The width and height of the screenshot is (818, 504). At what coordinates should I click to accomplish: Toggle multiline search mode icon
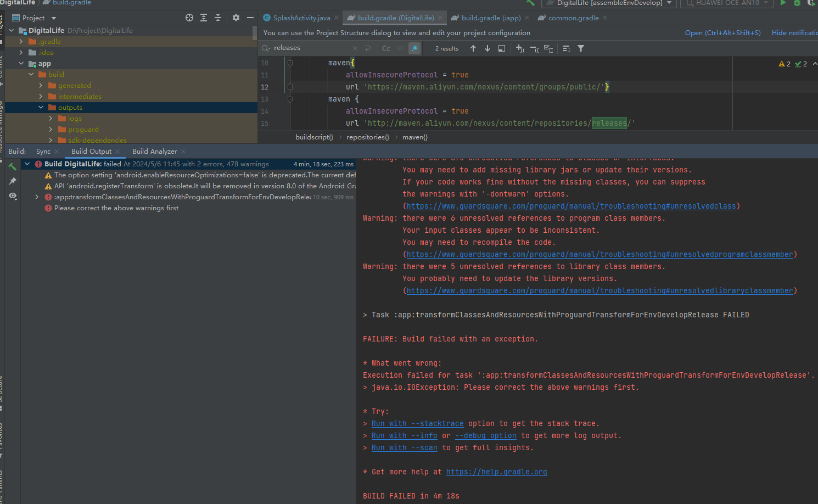567,48
